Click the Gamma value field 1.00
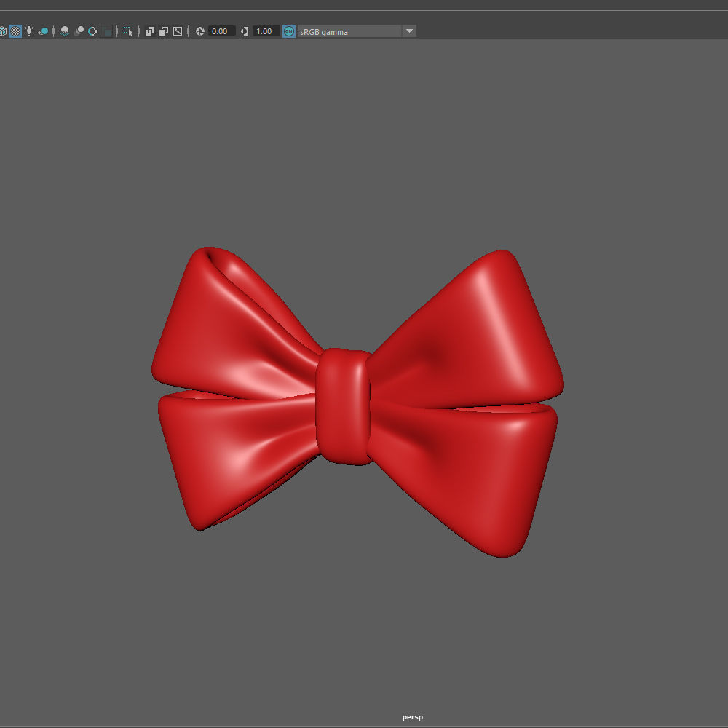Screen dimensions: 728x728 pos(266,31)
